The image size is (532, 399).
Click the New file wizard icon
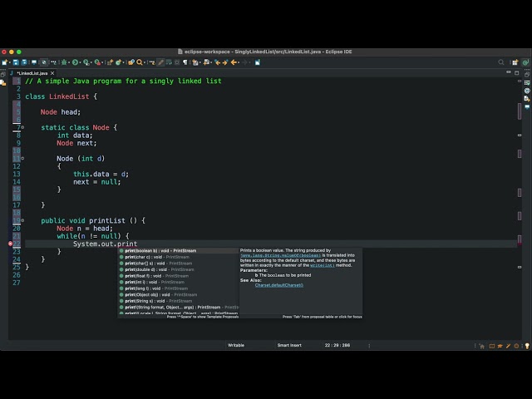[5, 62]
